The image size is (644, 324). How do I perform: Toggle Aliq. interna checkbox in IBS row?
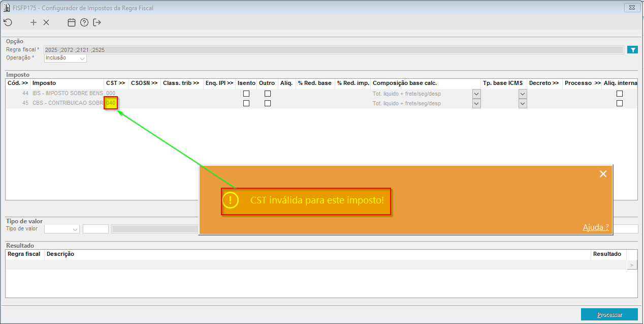(x=620, y=94)
